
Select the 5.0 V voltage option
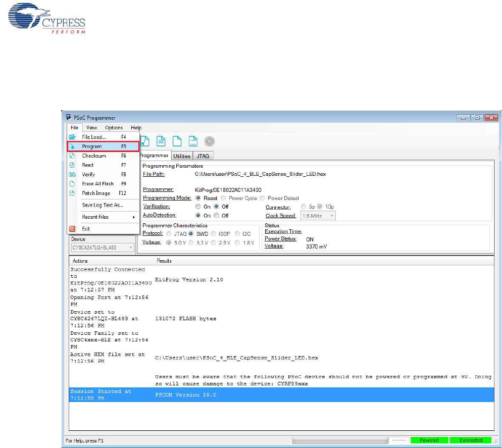[x=169, y=242]
